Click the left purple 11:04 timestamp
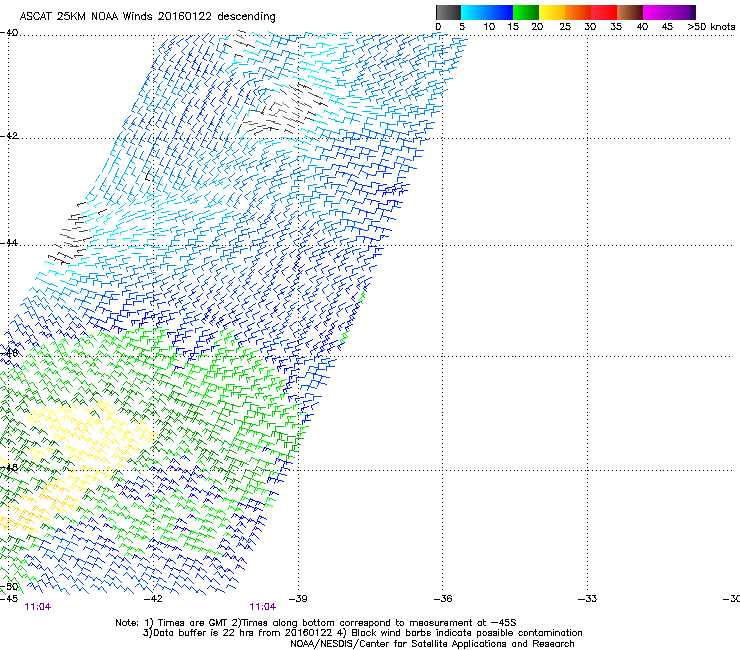 38,607
